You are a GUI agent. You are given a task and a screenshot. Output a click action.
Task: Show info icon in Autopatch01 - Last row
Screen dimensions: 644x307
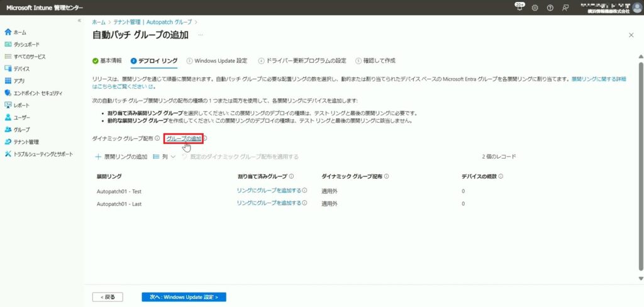305,203
